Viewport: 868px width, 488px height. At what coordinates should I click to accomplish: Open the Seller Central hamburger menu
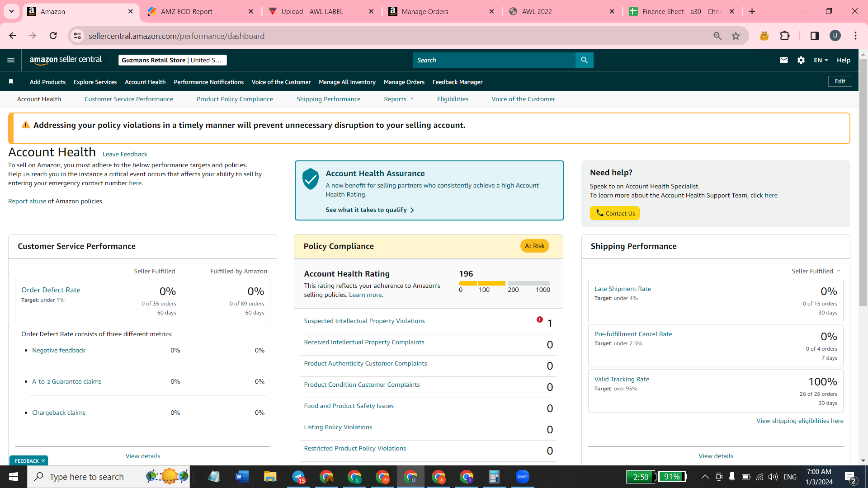[11, 60]
